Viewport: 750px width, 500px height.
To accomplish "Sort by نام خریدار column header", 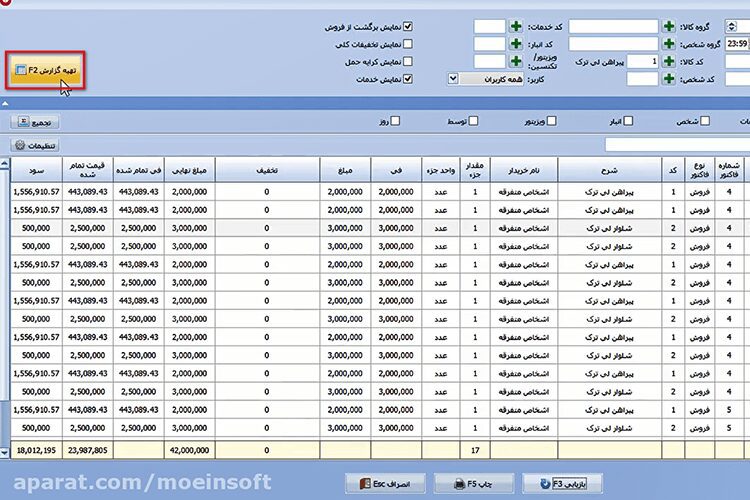I will [524, 170].
